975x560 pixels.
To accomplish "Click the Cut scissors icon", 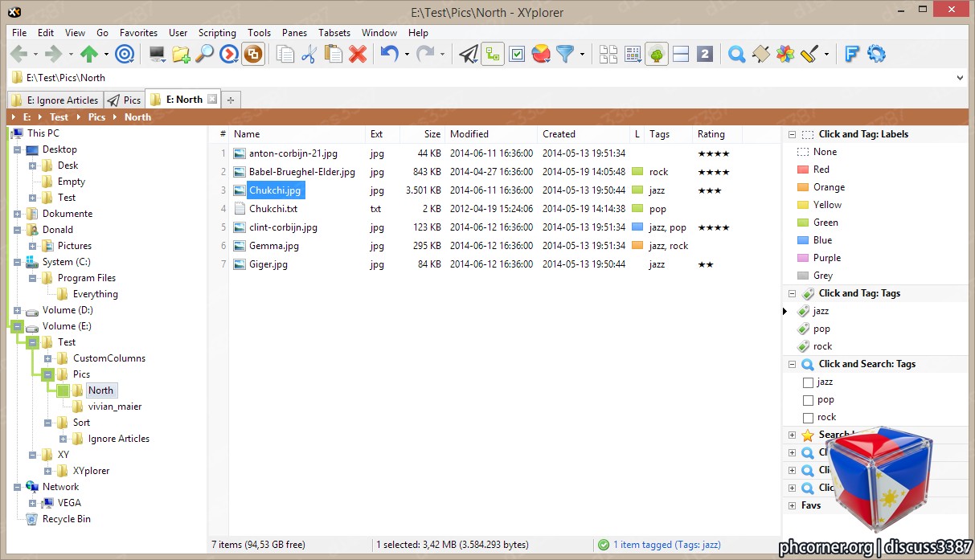I will click(309, 54).
